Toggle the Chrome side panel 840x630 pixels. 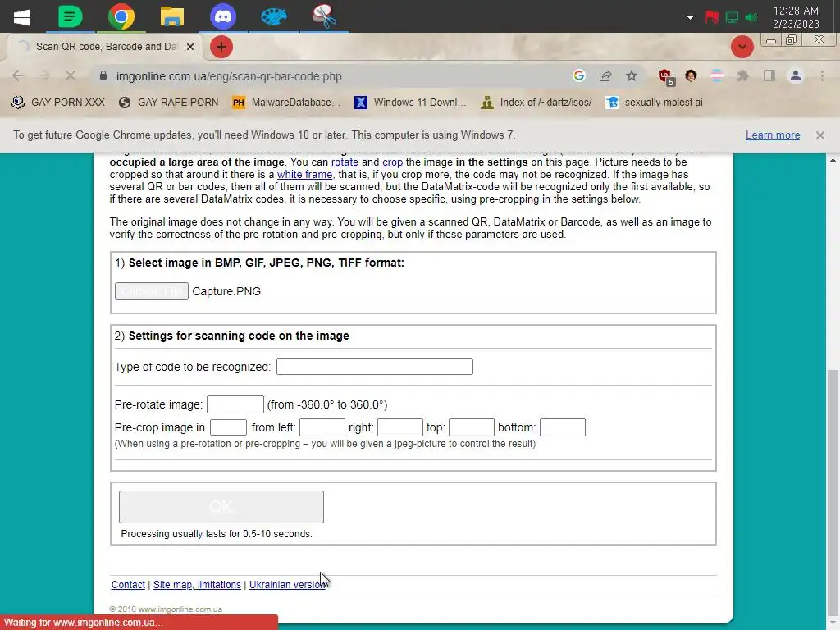point(769,76)
